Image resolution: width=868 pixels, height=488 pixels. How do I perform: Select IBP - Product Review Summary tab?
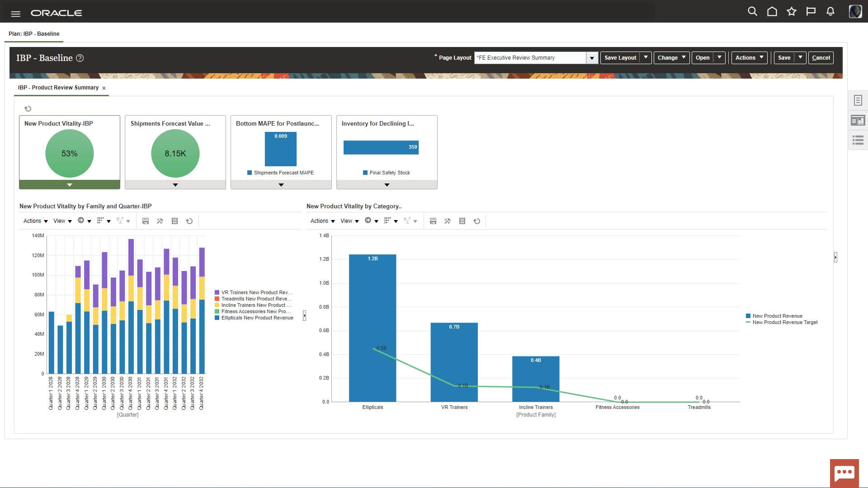[x=58, y=88]
